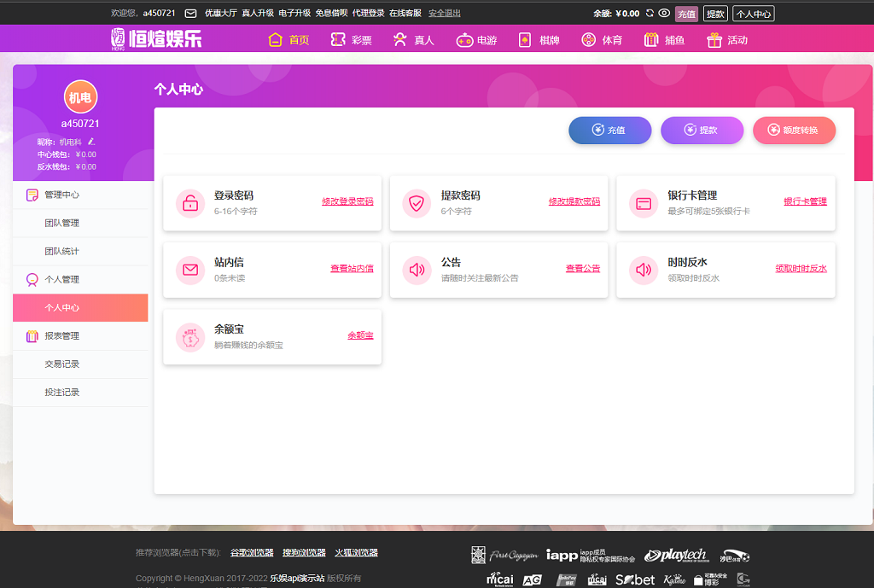Screen dimensions: 874x588
Task: Toggle balance visibility with the eye icon
Action: click(x=664, y=12)
